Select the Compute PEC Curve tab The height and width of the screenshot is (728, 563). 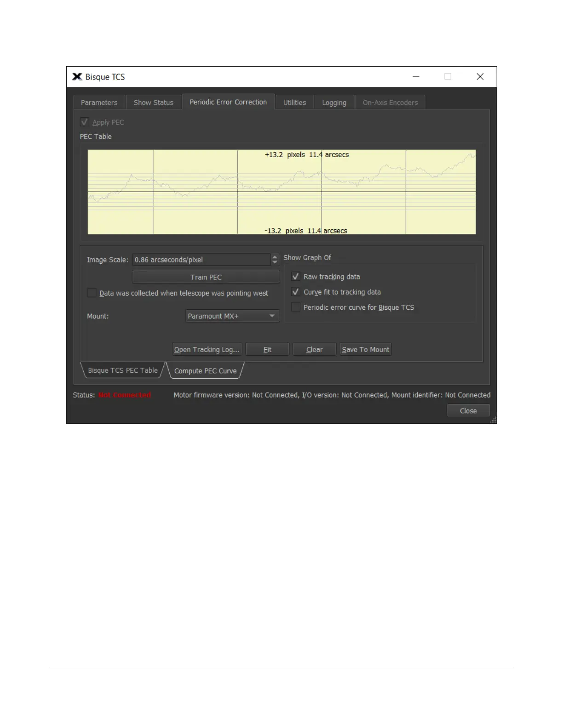205,371
